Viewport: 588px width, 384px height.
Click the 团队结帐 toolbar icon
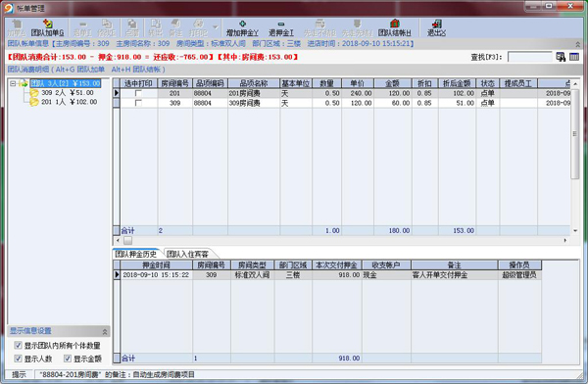(x=394, y=24)
